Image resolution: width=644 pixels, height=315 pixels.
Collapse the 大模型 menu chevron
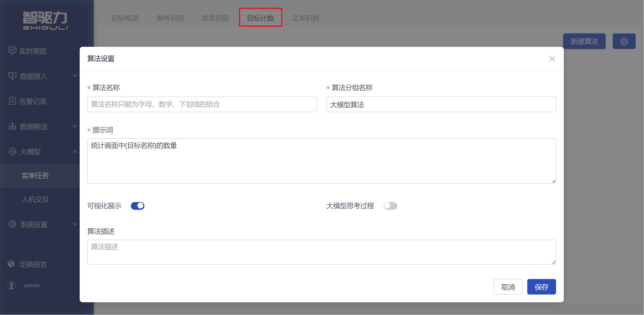pyautogui.click(x=75, y=151)
